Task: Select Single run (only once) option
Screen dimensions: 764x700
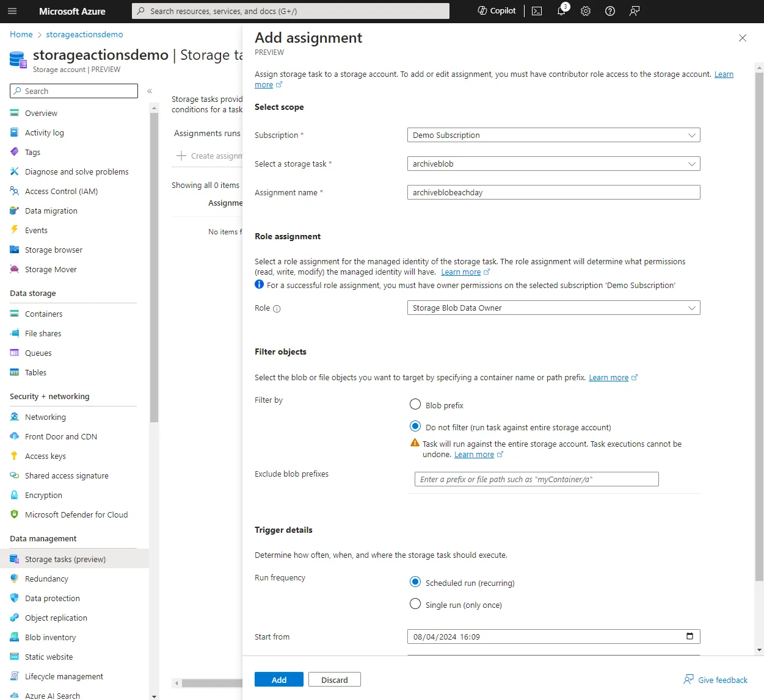Action: tap(415, 604)
